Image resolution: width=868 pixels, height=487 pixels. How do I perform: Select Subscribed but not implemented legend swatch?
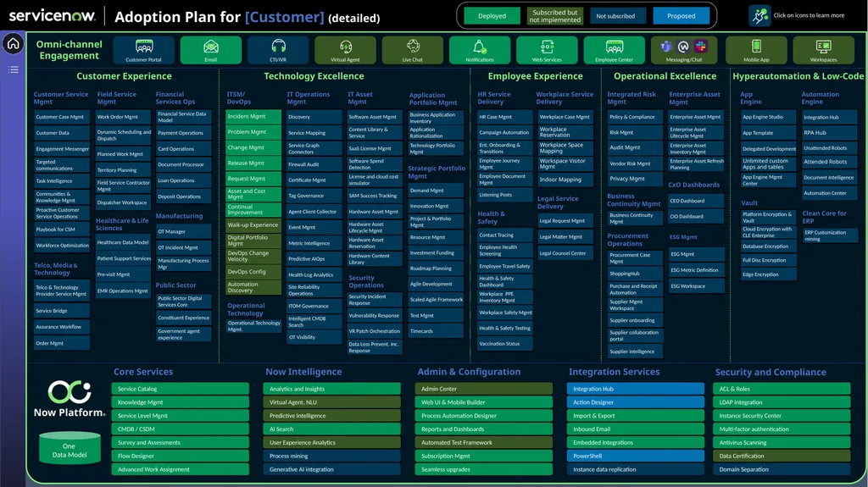pos(554,16)
